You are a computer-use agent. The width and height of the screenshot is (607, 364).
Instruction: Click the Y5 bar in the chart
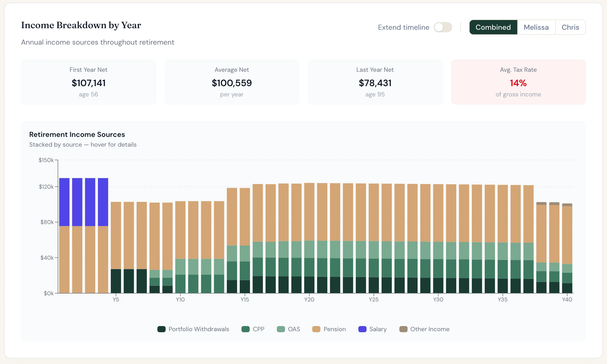pos(116,247)
